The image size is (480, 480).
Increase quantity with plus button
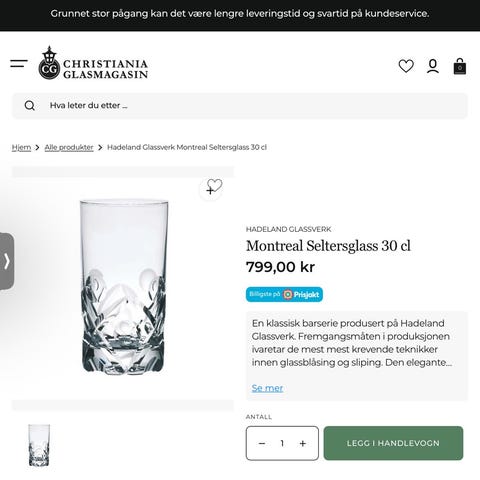click(303, 443)
